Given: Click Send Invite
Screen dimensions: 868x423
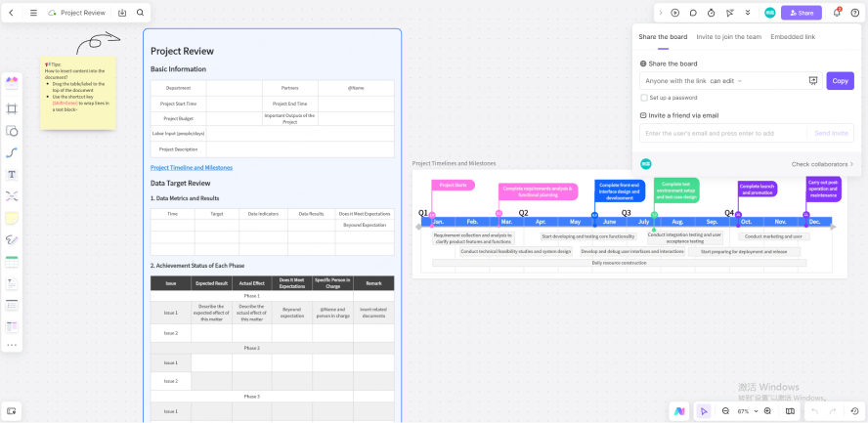Looking at the screenshot, I should click(x=831, y=133).
